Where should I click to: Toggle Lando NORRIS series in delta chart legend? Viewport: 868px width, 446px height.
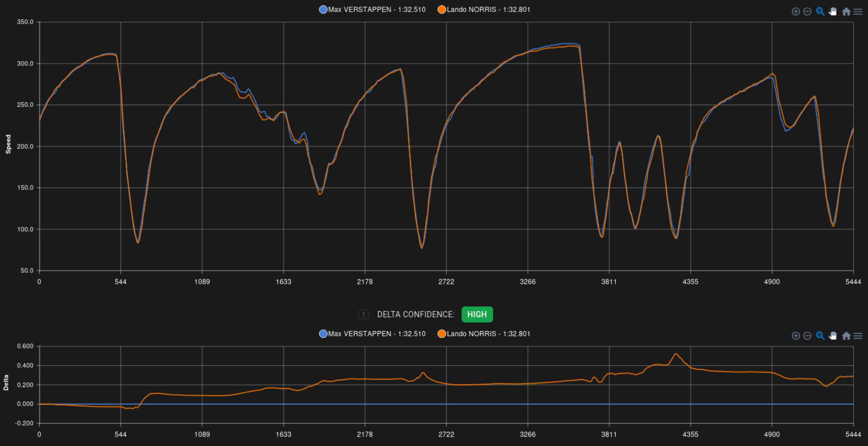[488, 333]
